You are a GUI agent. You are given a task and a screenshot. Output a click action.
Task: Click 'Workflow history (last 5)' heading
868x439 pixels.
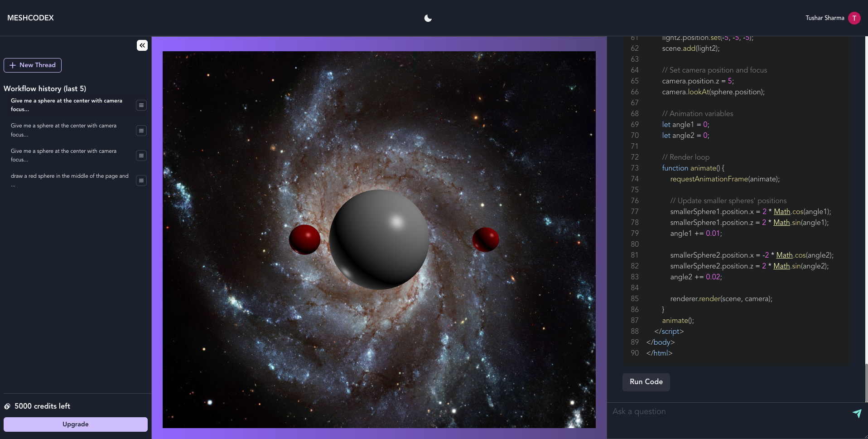(45, 89)
